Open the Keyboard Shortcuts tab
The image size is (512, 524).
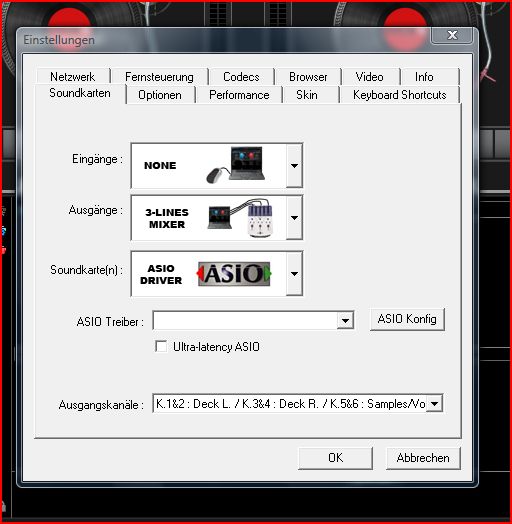[400, 95]
